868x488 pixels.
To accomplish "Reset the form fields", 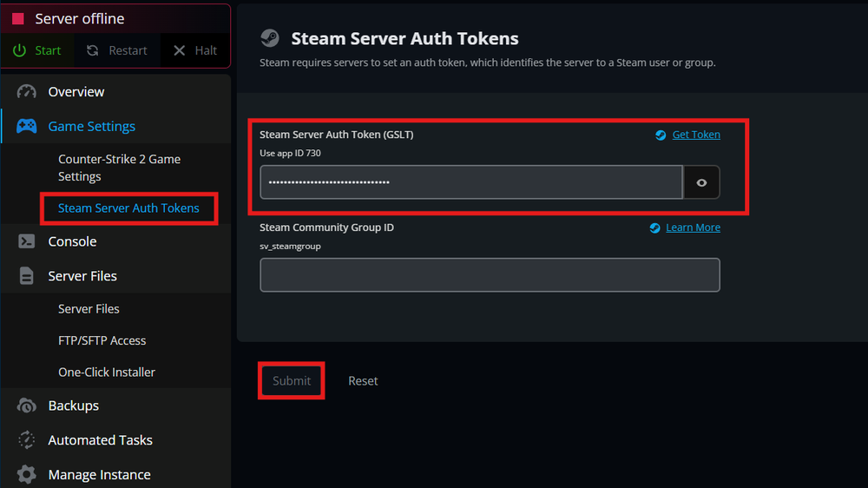I will (363, 380).
